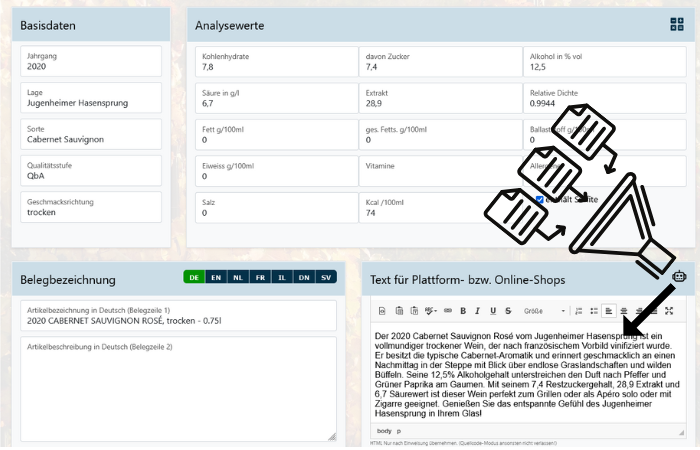
Task: Click the Extrakt field with 28,9
Action: pyautogui.click(x=441, y=98)
